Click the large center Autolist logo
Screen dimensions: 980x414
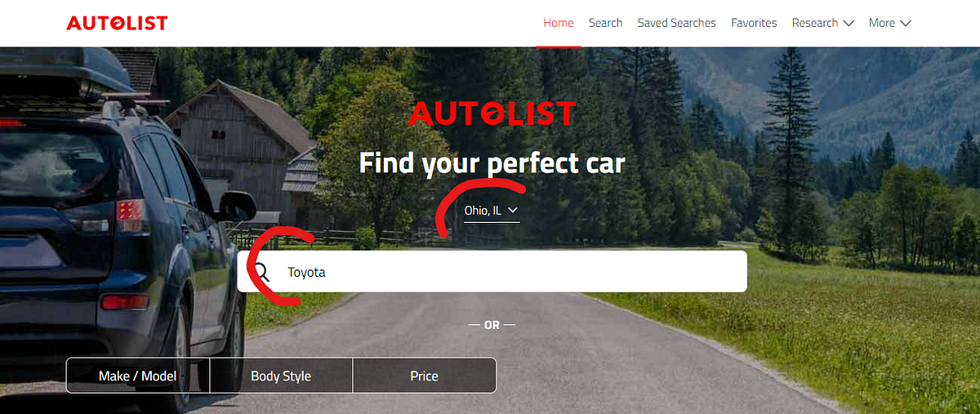[x=492, y=114]
